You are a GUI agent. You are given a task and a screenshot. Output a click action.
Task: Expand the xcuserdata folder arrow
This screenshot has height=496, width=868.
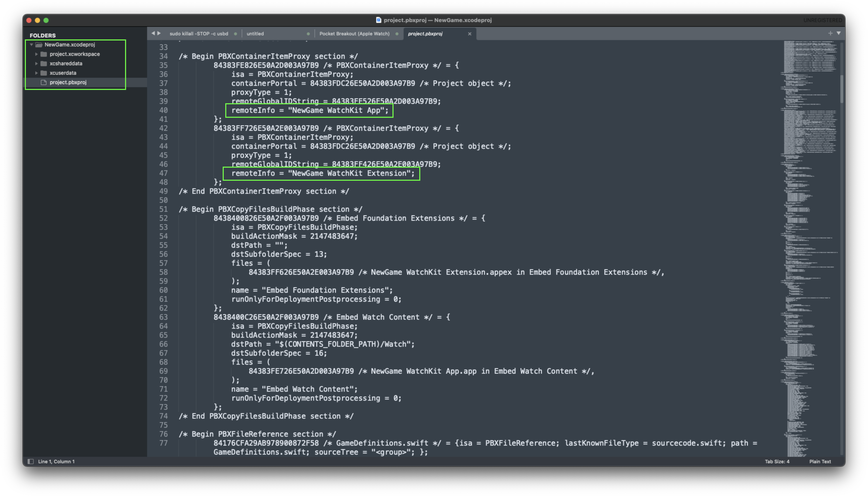click(x=36, y=73)
